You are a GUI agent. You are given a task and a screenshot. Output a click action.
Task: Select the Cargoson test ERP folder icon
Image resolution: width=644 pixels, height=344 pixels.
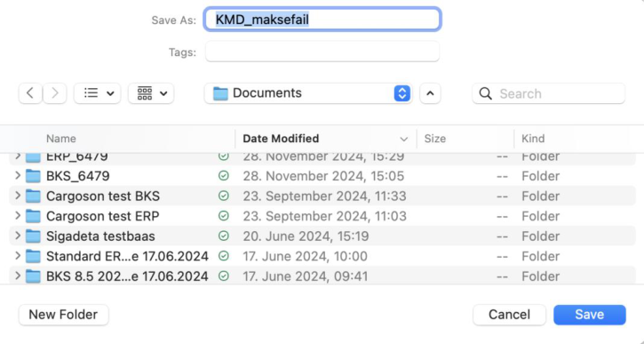click(33, 216)
